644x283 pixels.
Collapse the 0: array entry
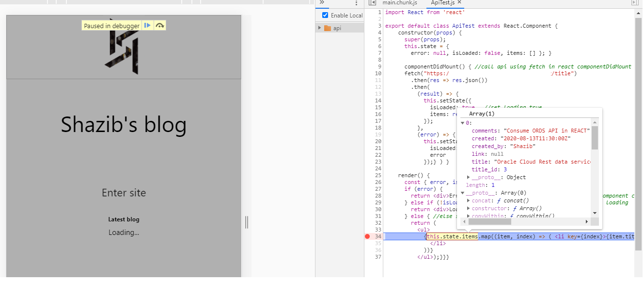[x=462, y=123]
